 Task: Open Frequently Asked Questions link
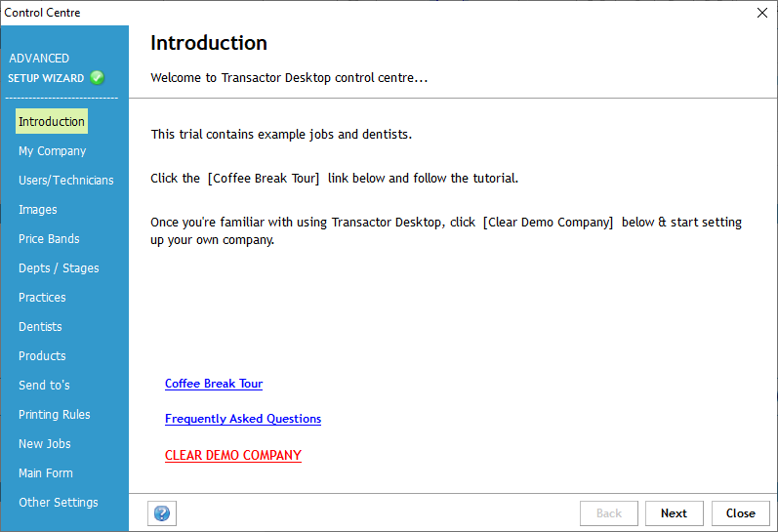(243, 419)
